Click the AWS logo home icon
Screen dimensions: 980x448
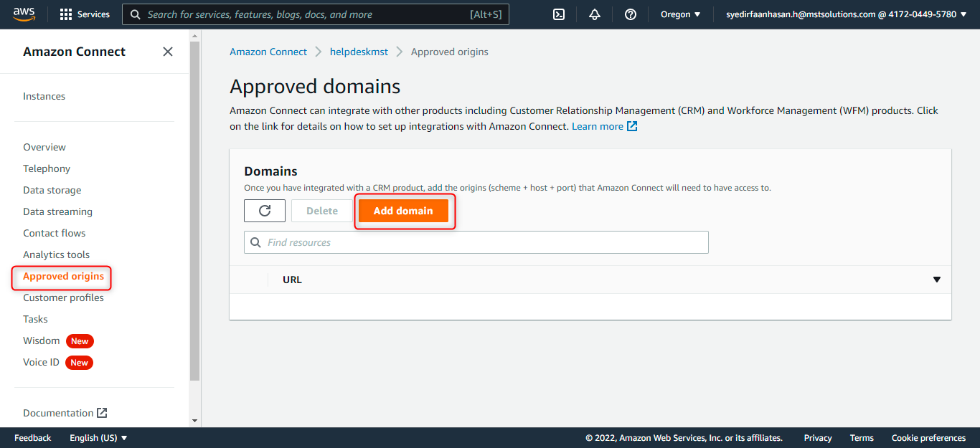(24, 14)
